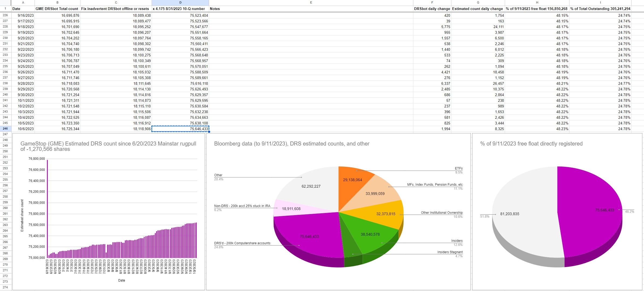
Task: Click the 'Estimated share count' axis label
Action: (x=22, y=215)
